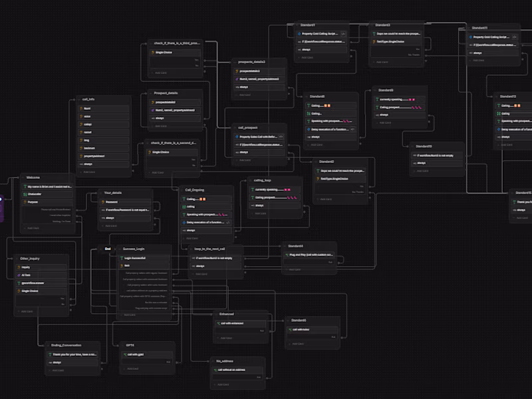Image resolution: width=532 pixels, height=399 pixels.
Task: Click the call with enhanced card icon in Enhanced node
Action: pyautogui.click(x=218, y=323)
